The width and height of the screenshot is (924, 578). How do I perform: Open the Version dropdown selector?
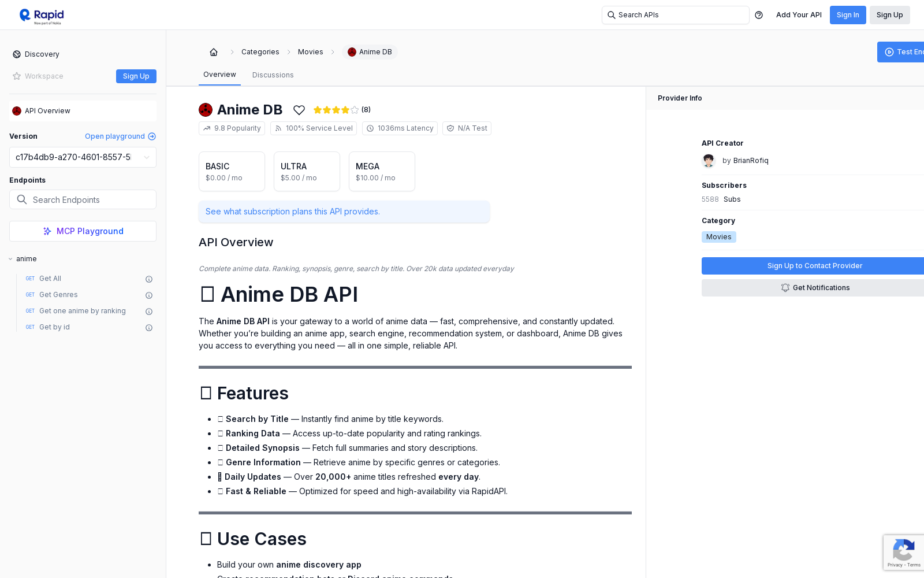[x=83, y=157]
